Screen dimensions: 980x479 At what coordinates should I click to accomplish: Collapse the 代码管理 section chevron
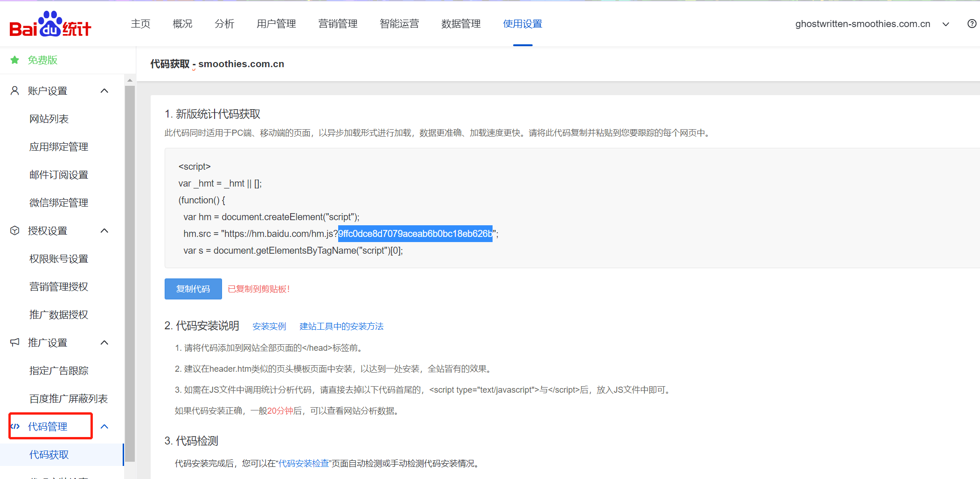coord(104,426)
